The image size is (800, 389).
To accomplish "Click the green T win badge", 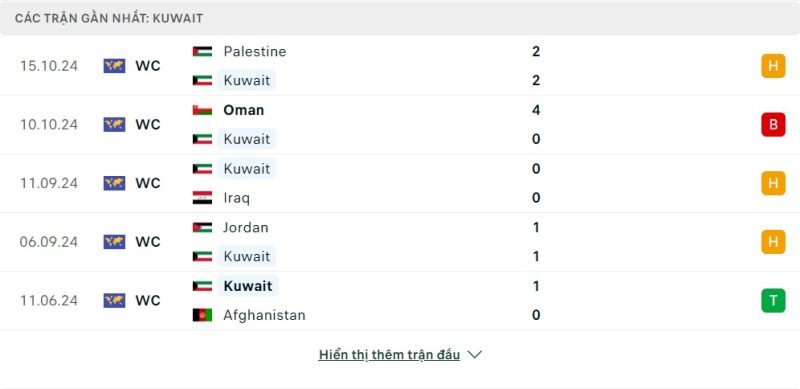I will [x=773, y=300].
